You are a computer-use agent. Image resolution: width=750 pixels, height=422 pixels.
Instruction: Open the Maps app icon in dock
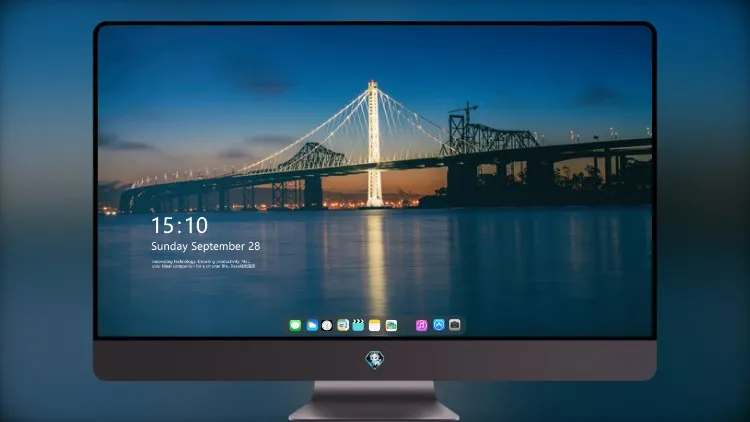[x=343, y=325]
